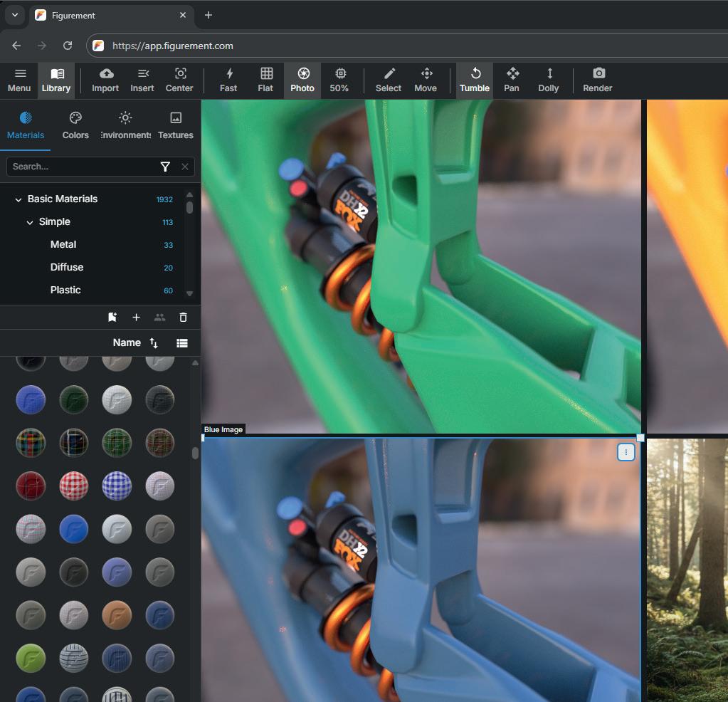Choose the Pan camera tool

(512, 80)
